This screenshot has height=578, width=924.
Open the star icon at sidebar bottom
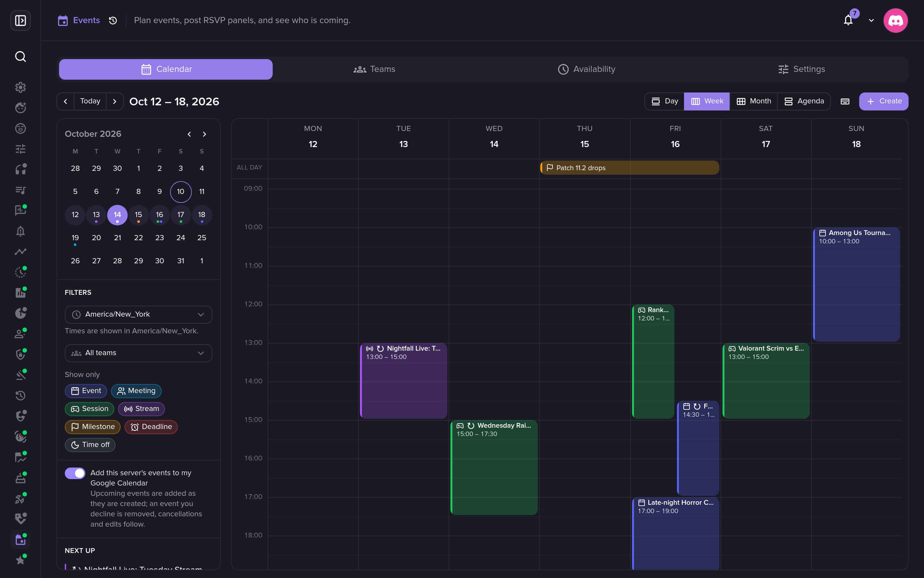pyautogui.click(x=20, y=560)
